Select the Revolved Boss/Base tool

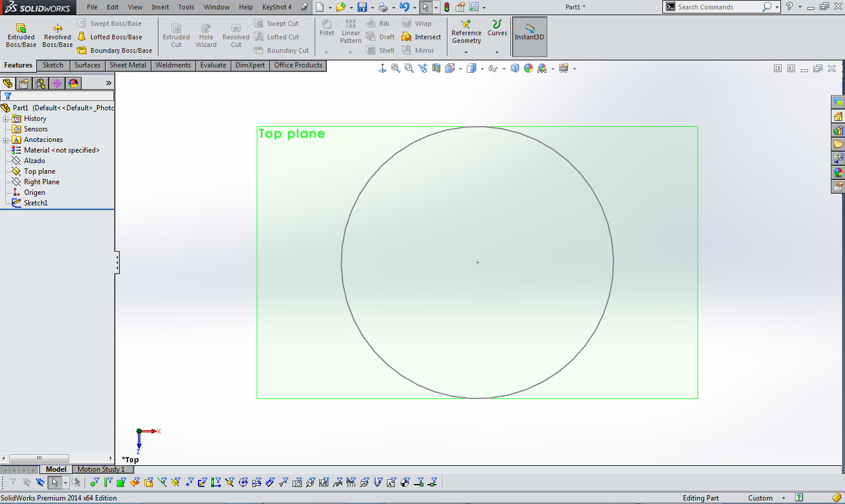pos(58,35)
